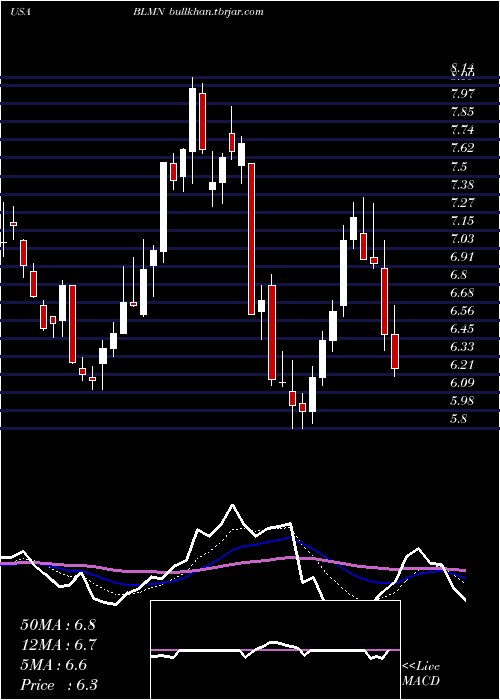Select the 7.74 price axis label

point(462,130)
